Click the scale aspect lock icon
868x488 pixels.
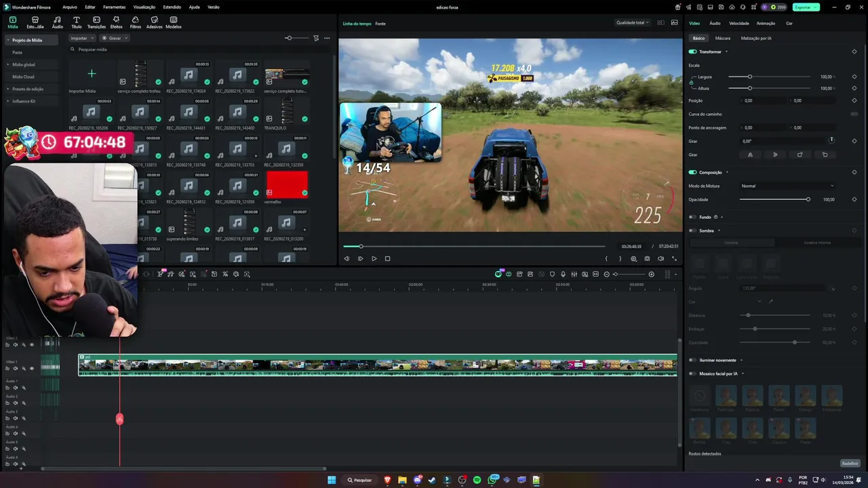tap(691, 82)
